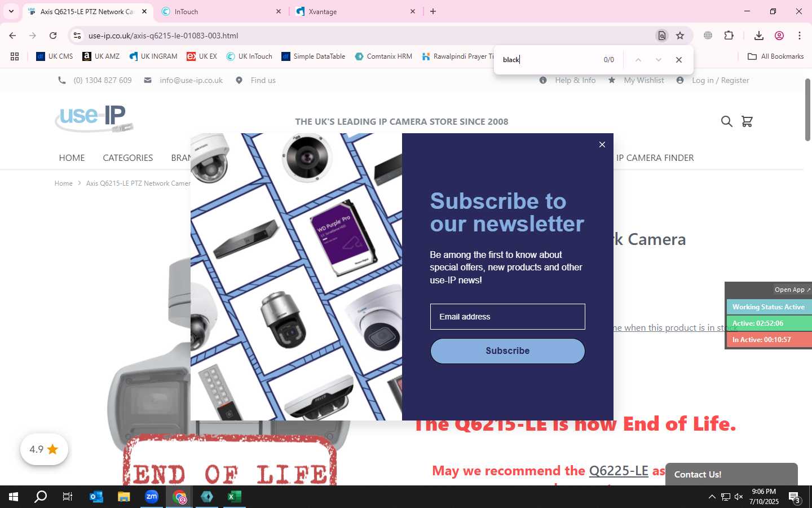Open the UK InTouch bookmark
The height and width of the screenshot is (508, 812).
249,56
